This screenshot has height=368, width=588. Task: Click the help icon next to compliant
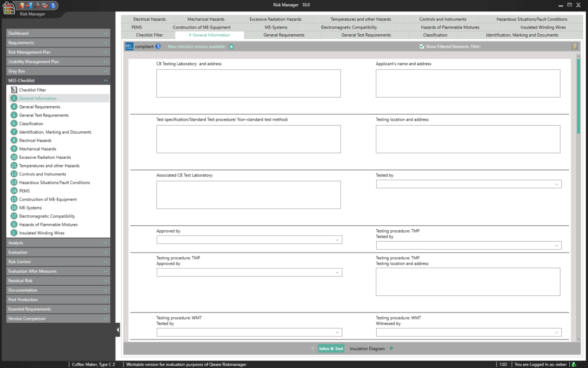(158, 46)
